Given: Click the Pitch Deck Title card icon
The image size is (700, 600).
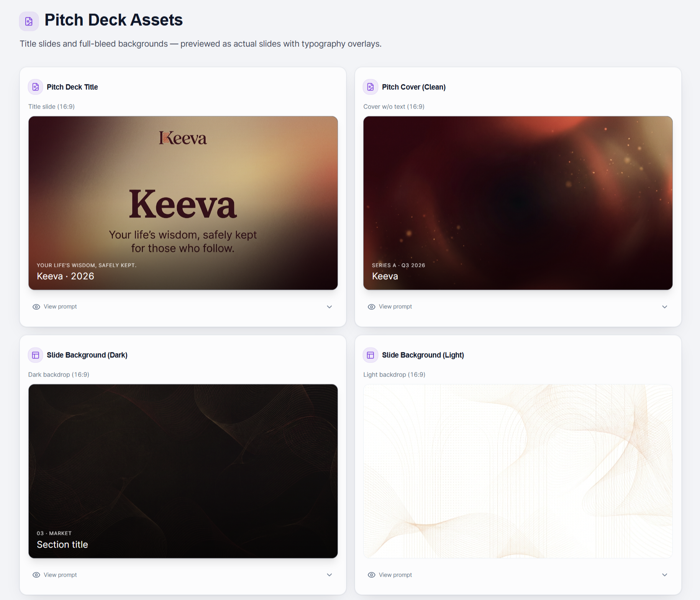Looking at the screenshot, I should 36,87.
